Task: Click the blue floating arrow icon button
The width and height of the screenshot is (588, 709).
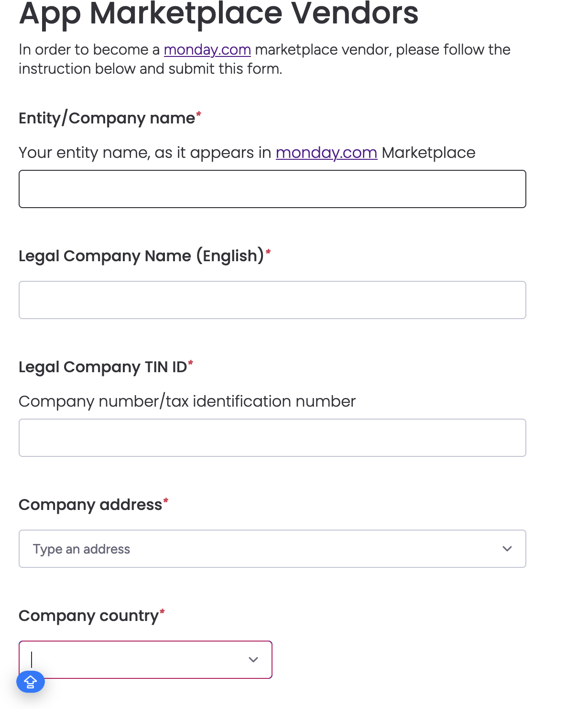Action: pyautogui.click(x=31, y=682)
